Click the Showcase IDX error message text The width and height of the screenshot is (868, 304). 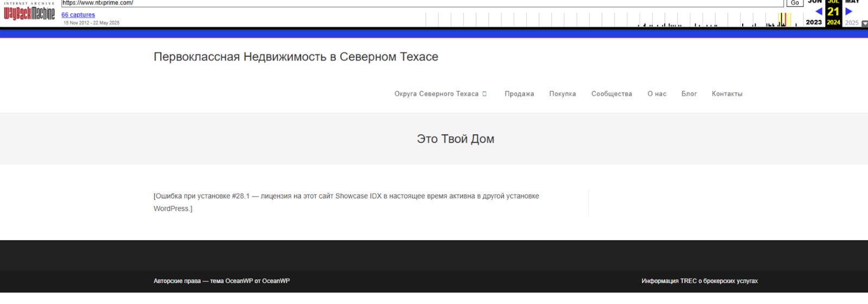point(346,202)
